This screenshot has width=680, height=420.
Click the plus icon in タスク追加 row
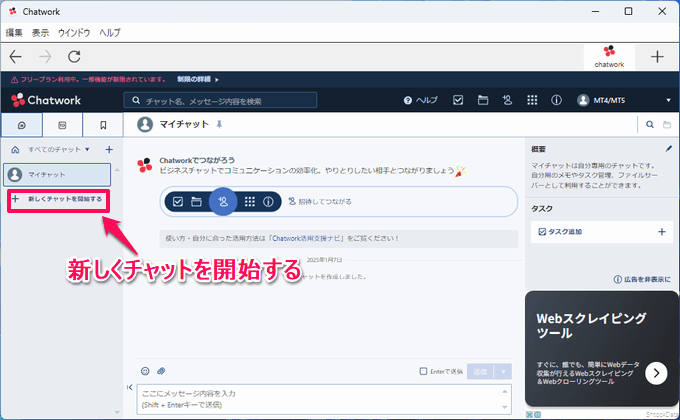662,232
